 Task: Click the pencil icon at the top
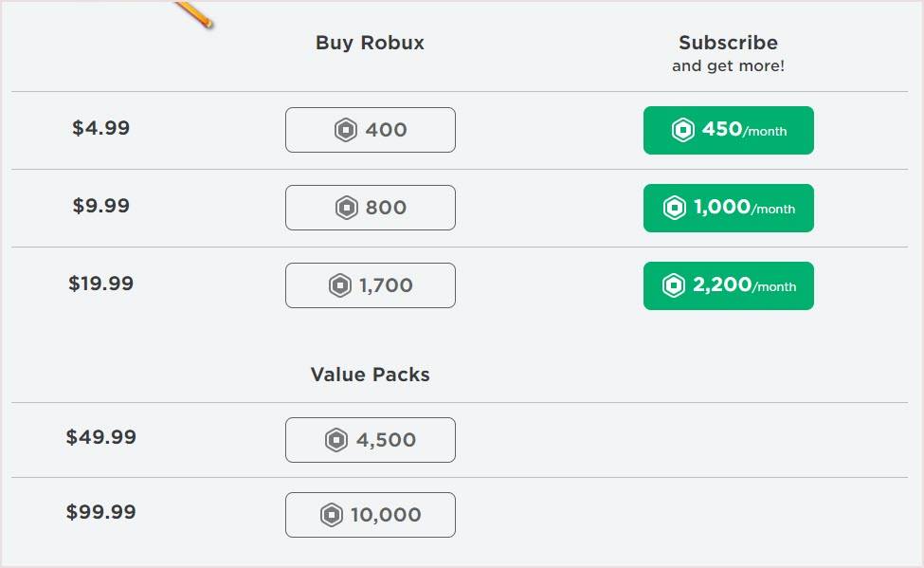194,14
